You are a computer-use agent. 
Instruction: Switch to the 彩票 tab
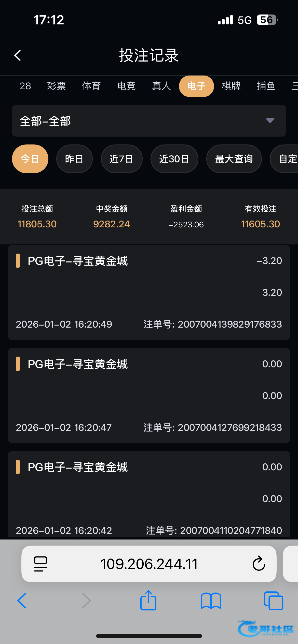point(56,86)
